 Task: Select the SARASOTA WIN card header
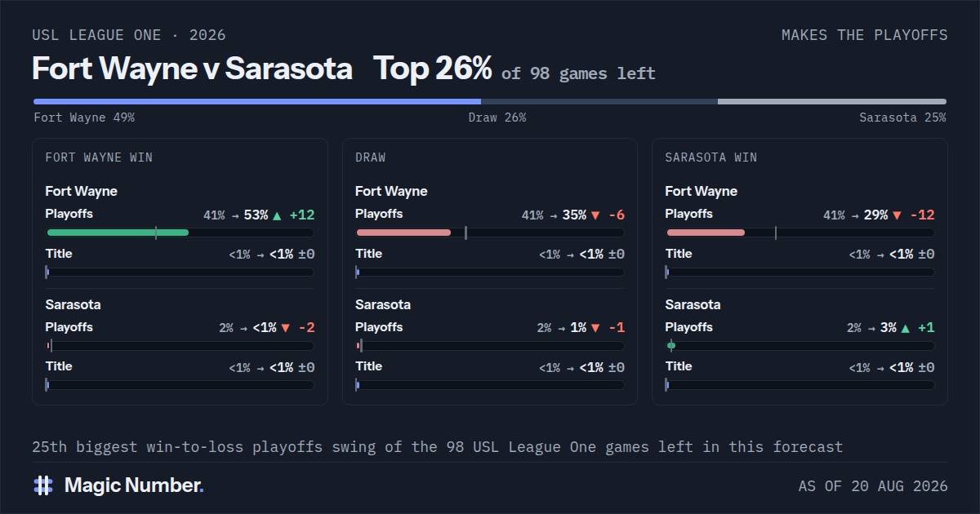click(711, 157)
